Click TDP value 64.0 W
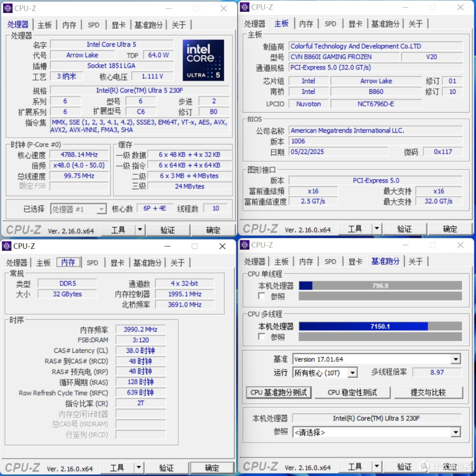The image size is (476, 476). pos(158,55)
